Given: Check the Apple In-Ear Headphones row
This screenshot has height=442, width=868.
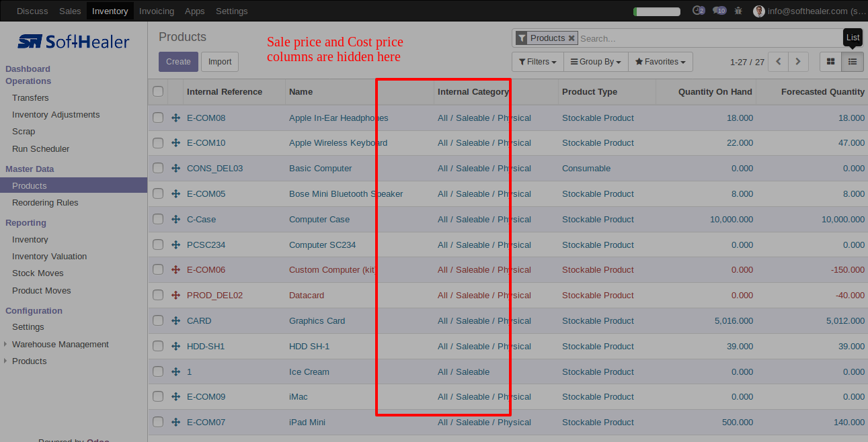Looking at the screenshot, I should click(158, 118).
